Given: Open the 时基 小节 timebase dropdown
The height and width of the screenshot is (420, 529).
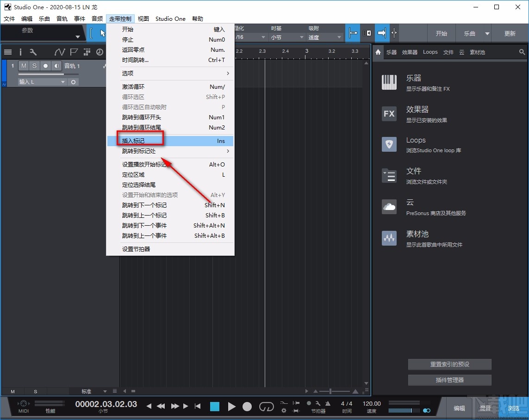Looking at the screenshot, I should (x=287, y=37).
